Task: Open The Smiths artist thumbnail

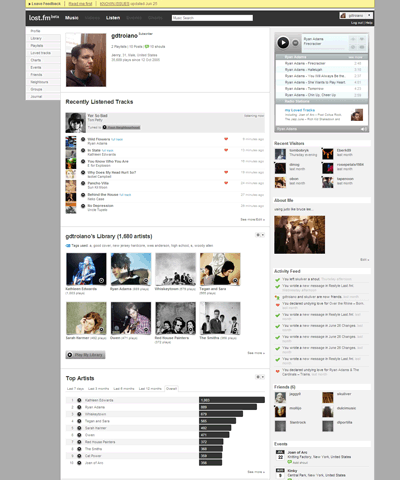Action: [x=220, y=318]
